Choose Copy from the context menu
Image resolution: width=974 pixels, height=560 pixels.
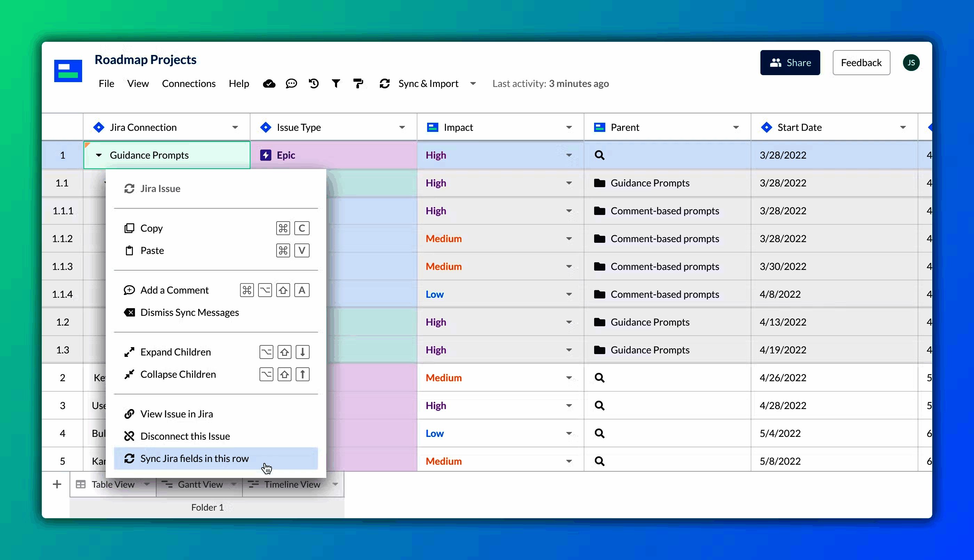tap(216, 228)
